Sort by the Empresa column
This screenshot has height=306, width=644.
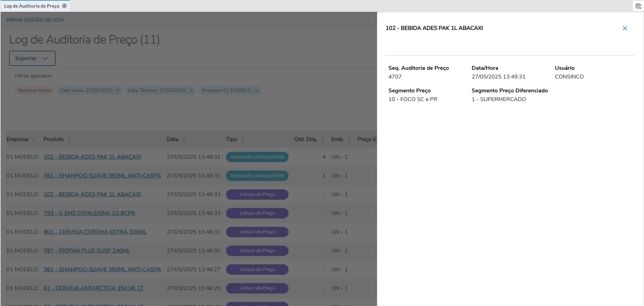click(34, 139)
